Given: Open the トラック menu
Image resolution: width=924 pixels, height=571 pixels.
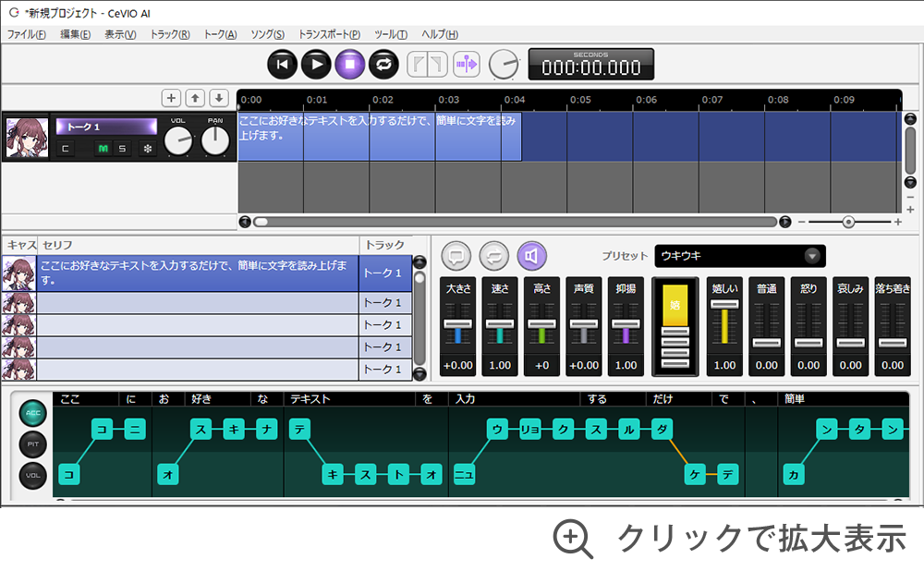Looking at the screenshot, I should tap(170, 34).
